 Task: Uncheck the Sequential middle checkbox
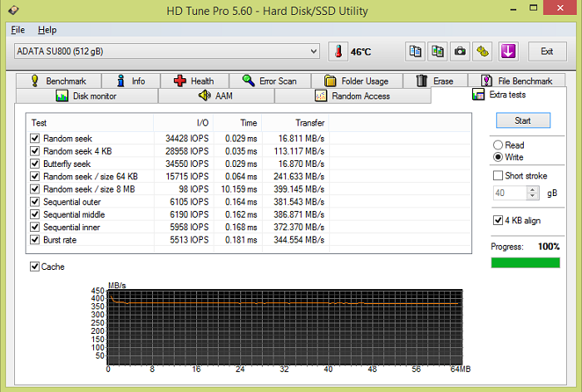[35, 214]
